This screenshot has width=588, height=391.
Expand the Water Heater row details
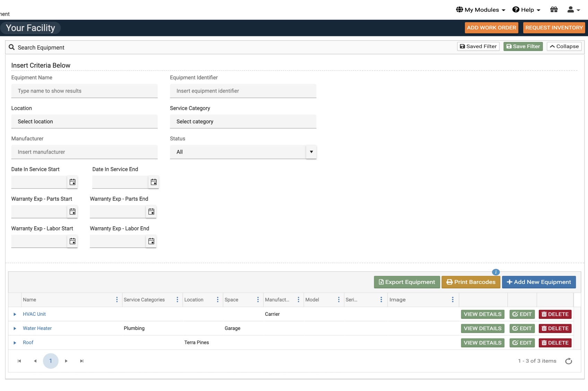coord(15,328)
